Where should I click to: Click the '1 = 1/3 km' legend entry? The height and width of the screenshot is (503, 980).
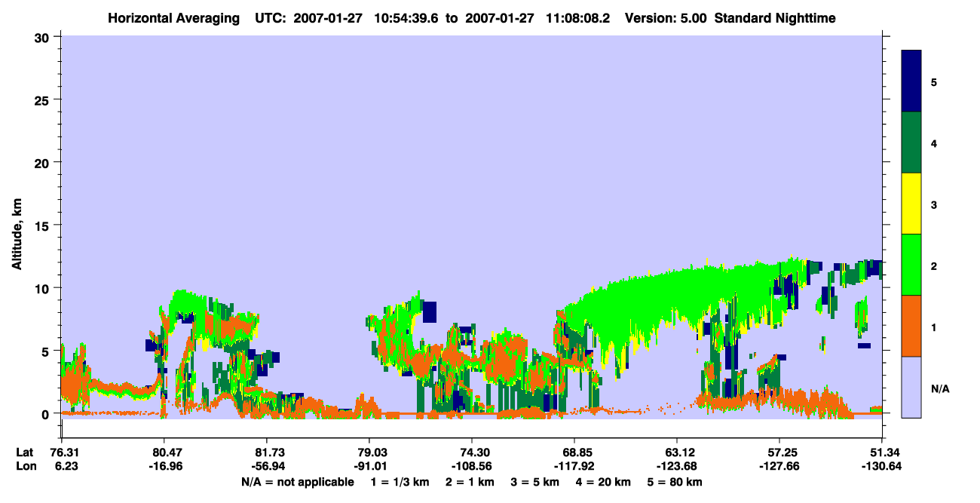click(400, 482)
